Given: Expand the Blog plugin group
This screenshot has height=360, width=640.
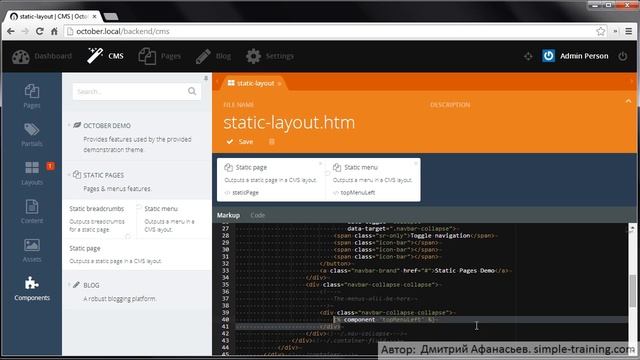Looking at the screenshot, I should pyautogui.click(x=69, y=285).
